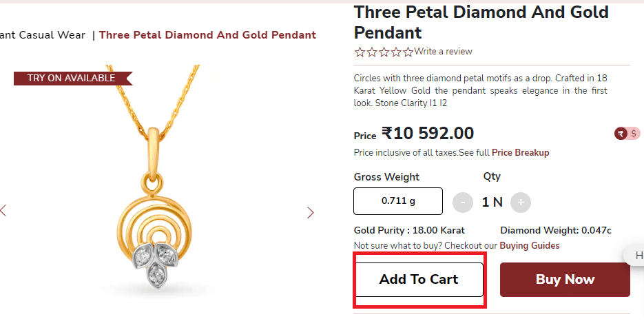Click the Three Petal Diamond breadcrumb item
The width and height of the screenshot is (644, 330).
point(207,35)
